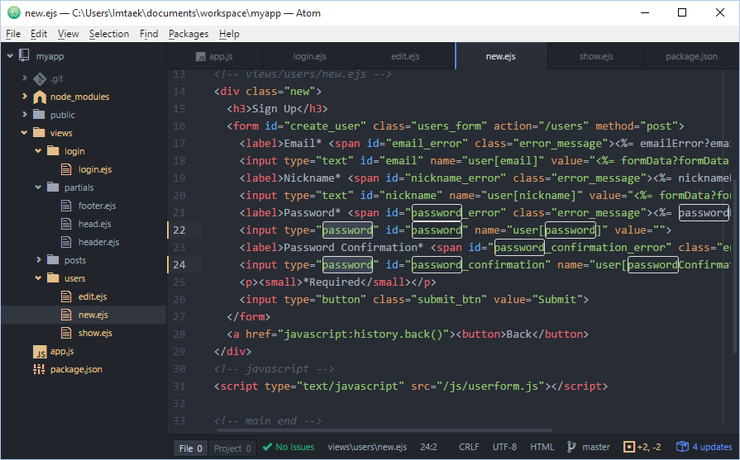Image resolution: width=740 pixels, height=460 pixels.
Task: Click the public folder icon
Action: pos(39,115)
